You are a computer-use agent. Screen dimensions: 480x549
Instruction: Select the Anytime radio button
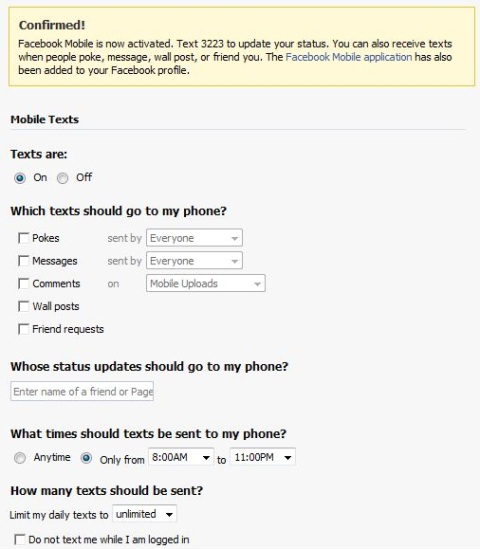pos(20,458)
